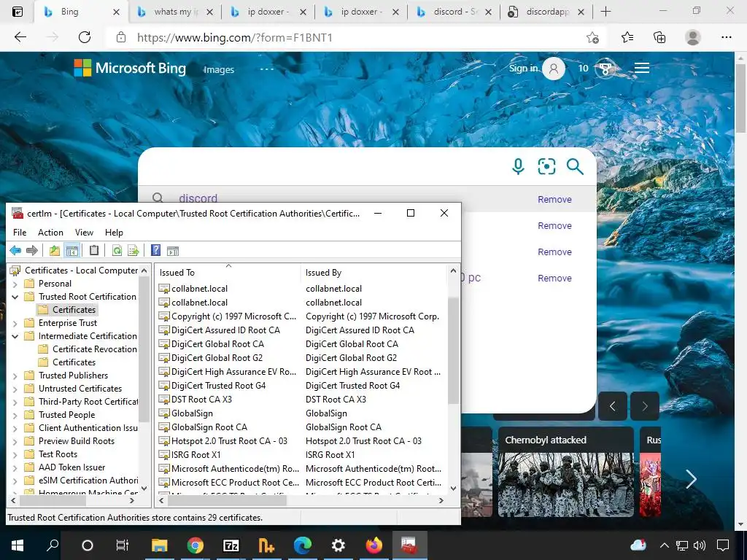Click the Microsoft Bing logo
This screenshot has height=560, width=747.
click(130, 68)
